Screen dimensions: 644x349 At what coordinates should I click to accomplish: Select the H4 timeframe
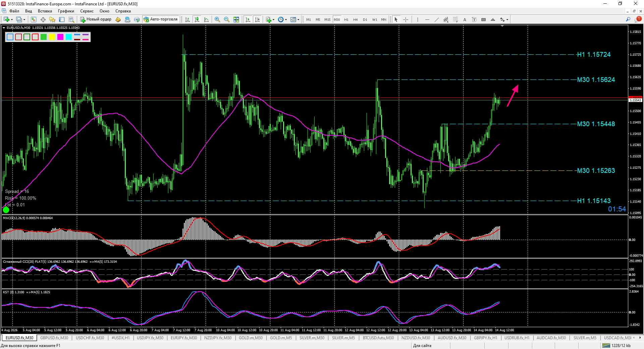tap(355, 19)
